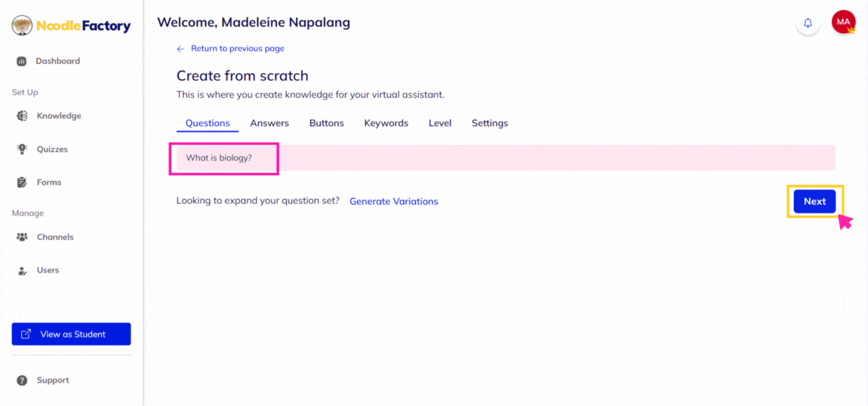Viewport: 868px width, 406px height.
Task: Click the back arrow beside Return link
Action: pos(180,49)
